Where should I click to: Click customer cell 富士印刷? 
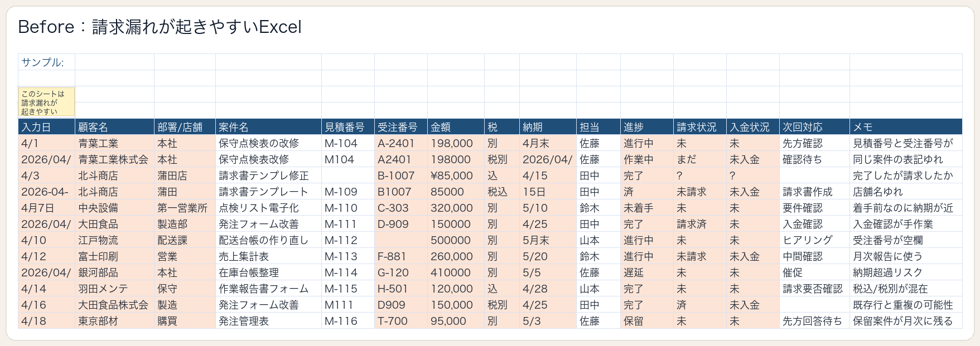[x=114, y=256]
